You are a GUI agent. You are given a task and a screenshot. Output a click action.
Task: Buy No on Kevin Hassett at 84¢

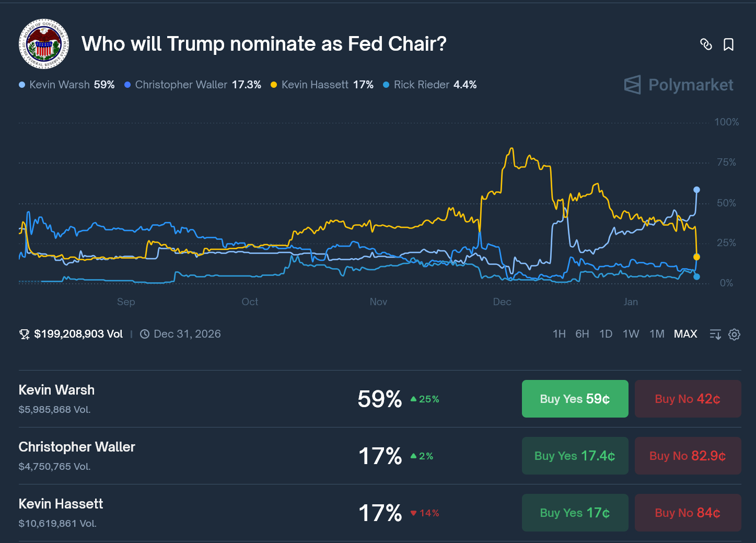688,513
